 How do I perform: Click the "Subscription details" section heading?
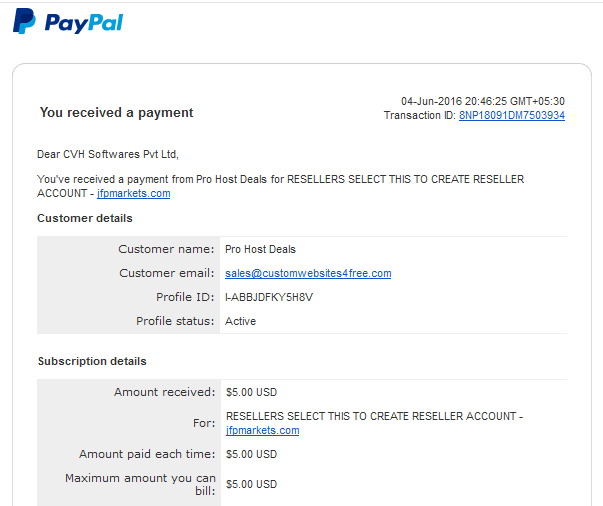pos(92,361)
